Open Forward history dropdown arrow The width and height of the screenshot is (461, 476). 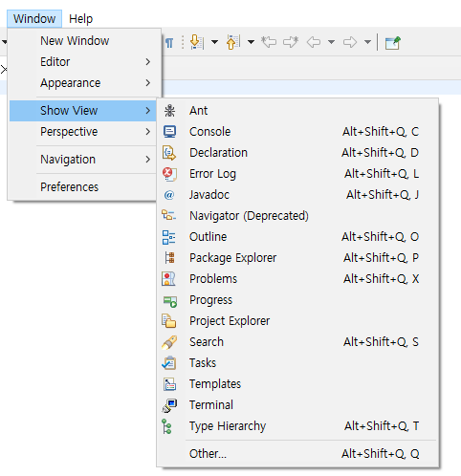click(x=367, y=42)
